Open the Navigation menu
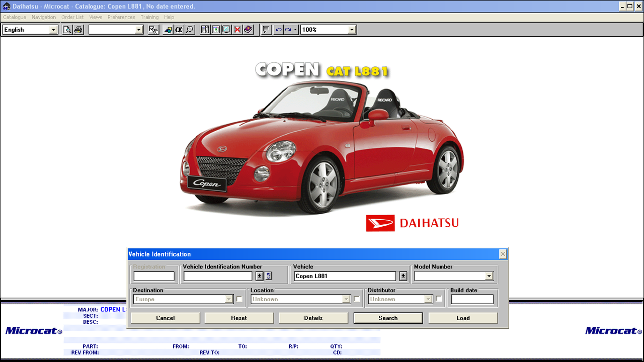Image resolution: width=644 pixels, height=362 pixels. [x=44, y=17]
